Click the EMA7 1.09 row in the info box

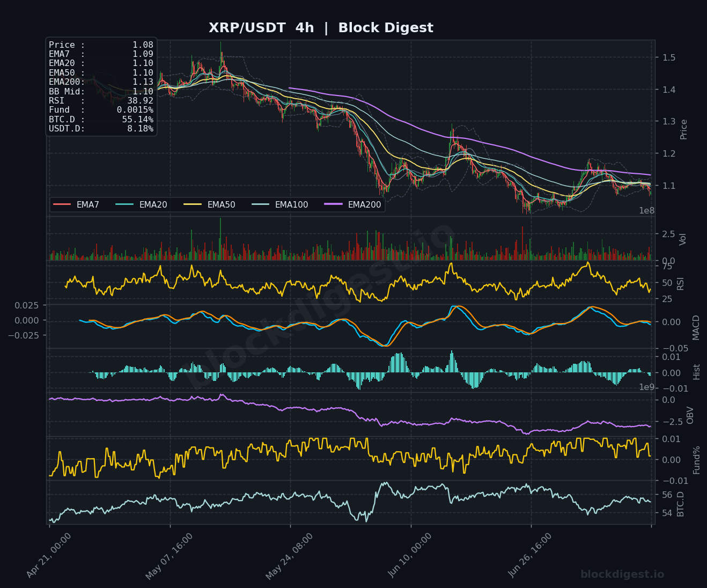101,54
